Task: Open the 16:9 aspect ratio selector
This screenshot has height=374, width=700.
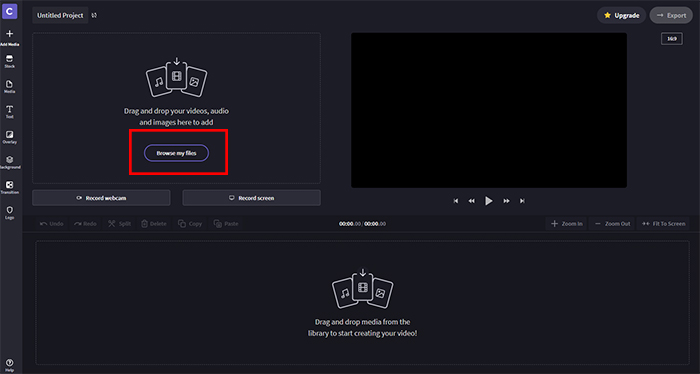Action: [x=671, y=39]
